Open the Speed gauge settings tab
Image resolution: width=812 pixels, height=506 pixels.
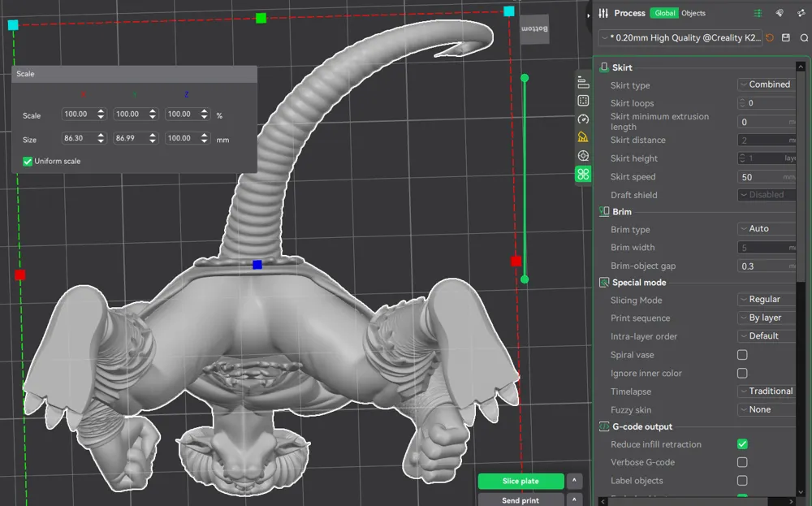tap(583, 119)
